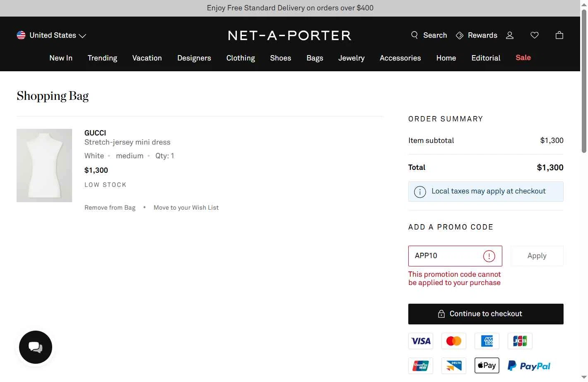
Task: Click the local taxes info icon
Action: tap(420, 192)
